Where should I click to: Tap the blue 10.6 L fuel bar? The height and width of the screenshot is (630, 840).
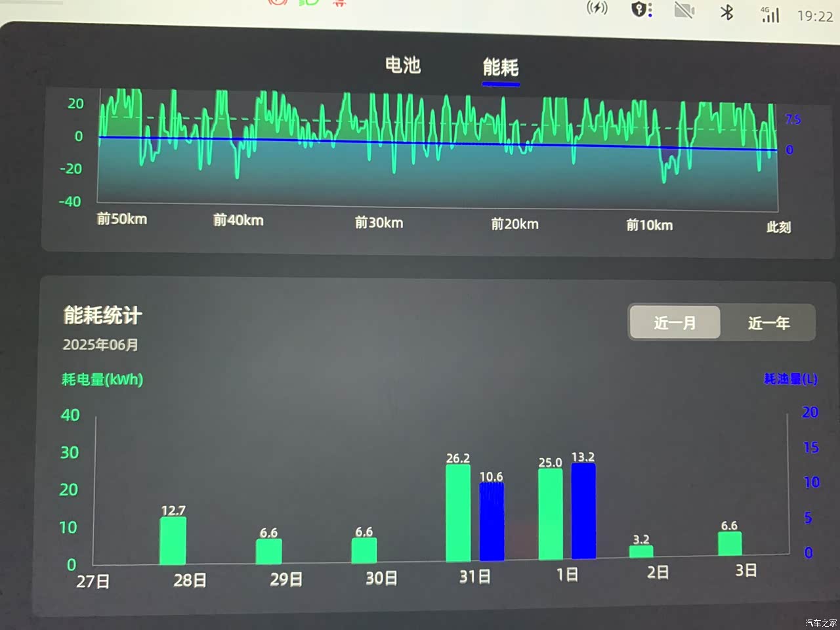coord(492,522)
